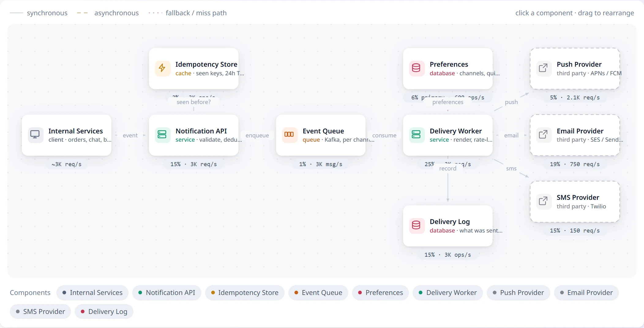
Task: Click the 'Notification API' node title
Action: 201,131
